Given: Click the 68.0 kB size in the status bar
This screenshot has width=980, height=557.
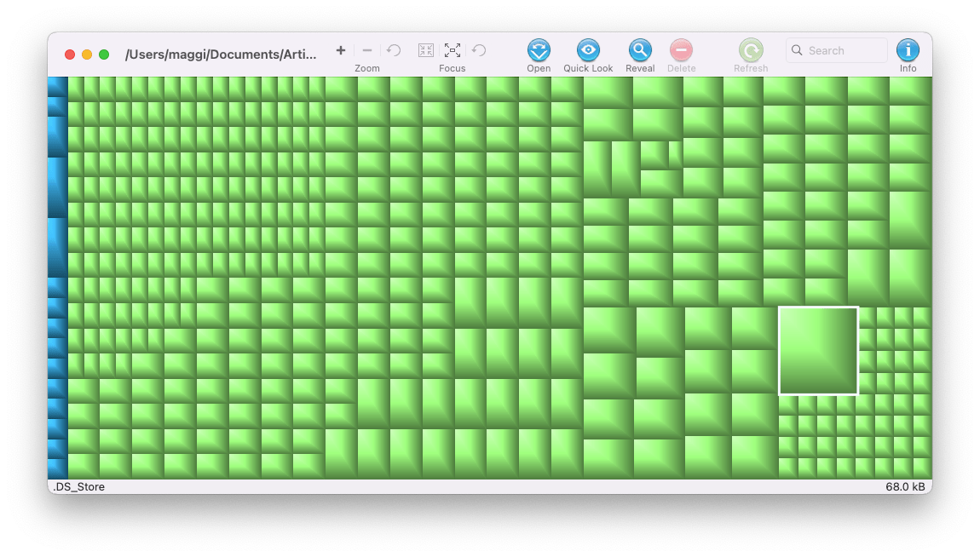Looking at the screenshot, I should pyautogui.click(x=905, y=486).
